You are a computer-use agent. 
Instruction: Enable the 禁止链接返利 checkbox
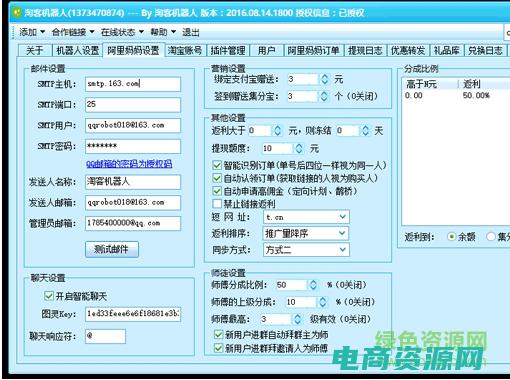[217, 203]
